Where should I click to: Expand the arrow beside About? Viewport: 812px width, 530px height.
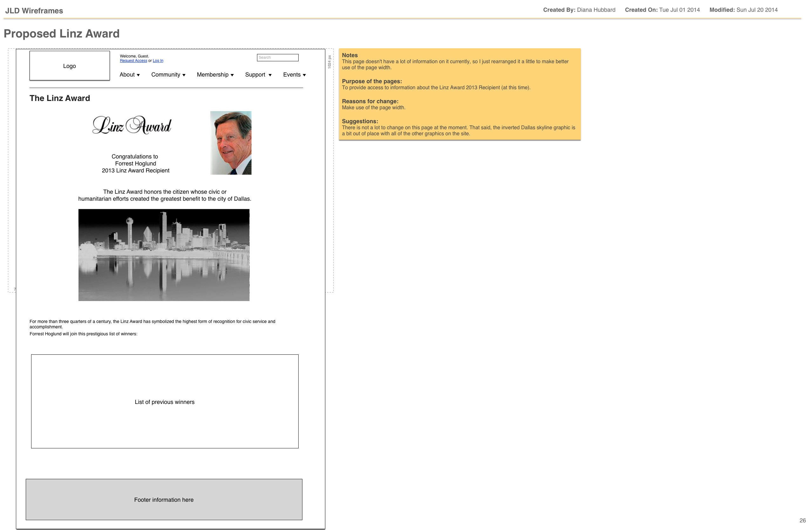click(138, 75)
